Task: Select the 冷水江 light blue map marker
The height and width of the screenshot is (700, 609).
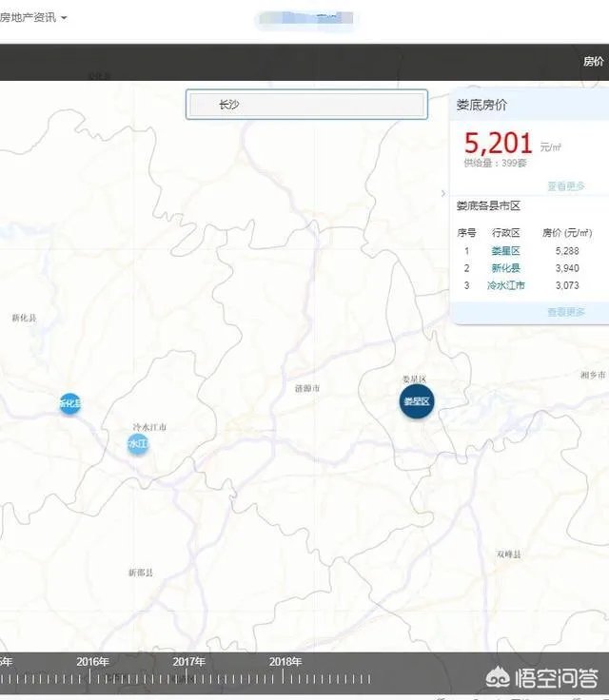Action: coord(138,443)
